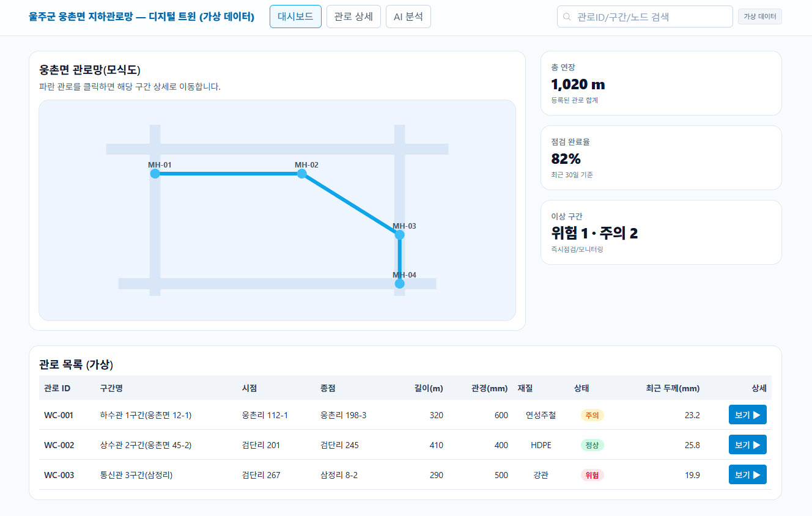Open details with 보기 for WC-003
This screenshot has width=812, height=516.
click(748, 475)
